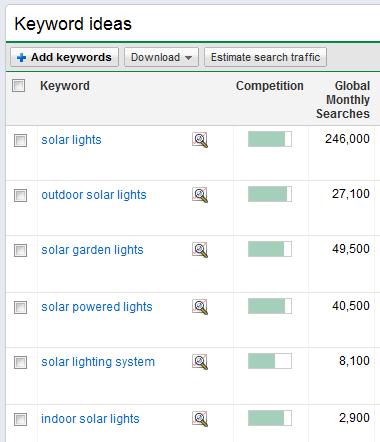Viewport: 380px width, 442px height.
Task: Follow the solar garden lights link
Action: (92, 250)
